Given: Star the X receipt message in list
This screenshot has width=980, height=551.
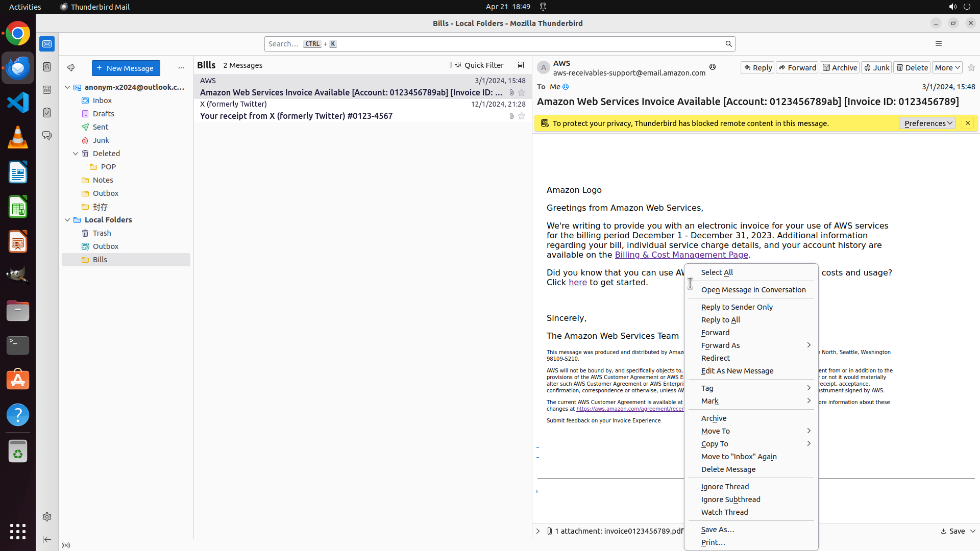Looking at the screenshot, I should pyautogui.click(x=522, y=116).
